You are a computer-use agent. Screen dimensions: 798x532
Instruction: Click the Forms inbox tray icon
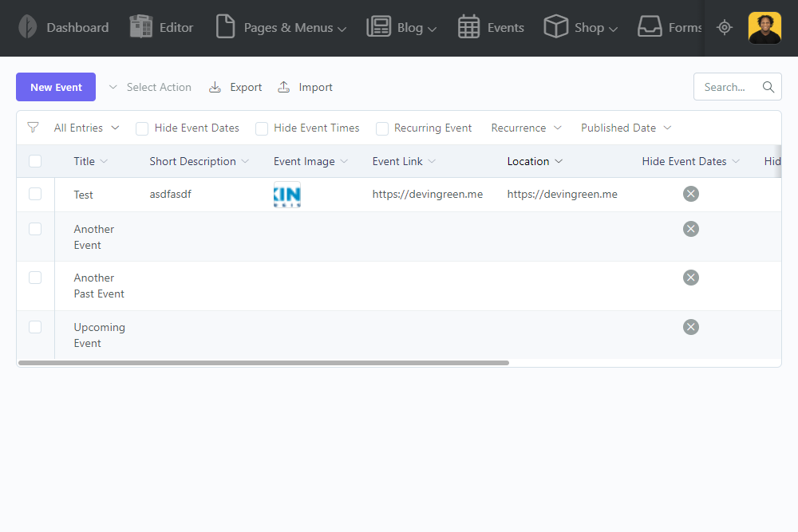click(x=650, y=27)
